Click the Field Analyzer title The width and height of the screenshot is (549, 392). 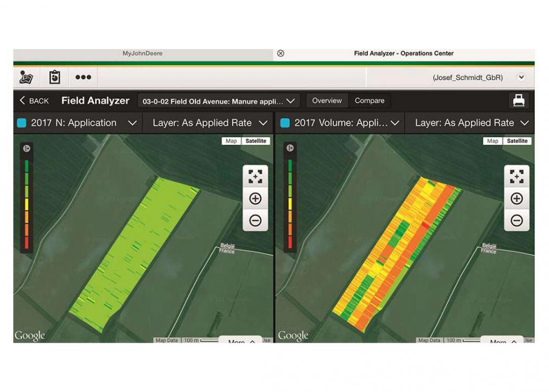pyautogui.click(x=95, y=101)
